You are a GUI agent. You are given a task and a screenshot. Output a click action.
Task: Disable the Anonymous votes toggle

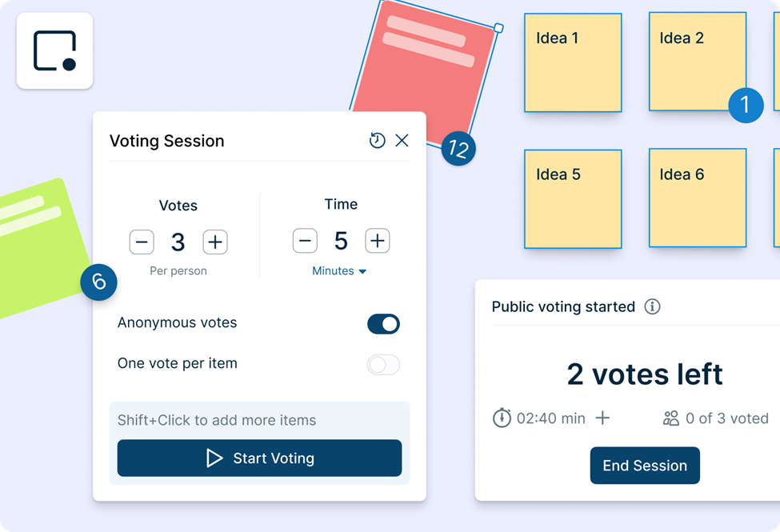[x=383, y=323]
